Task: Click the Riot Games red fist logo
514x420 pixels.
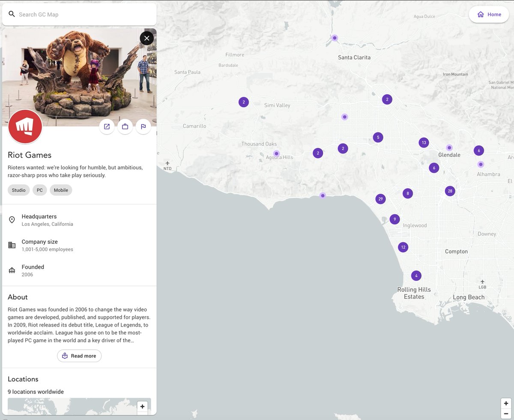Action: coord(25,126)
